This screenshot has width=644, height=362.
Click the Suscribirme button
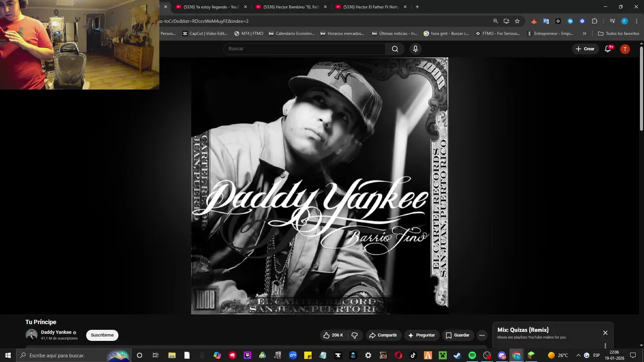pos(102,335)
